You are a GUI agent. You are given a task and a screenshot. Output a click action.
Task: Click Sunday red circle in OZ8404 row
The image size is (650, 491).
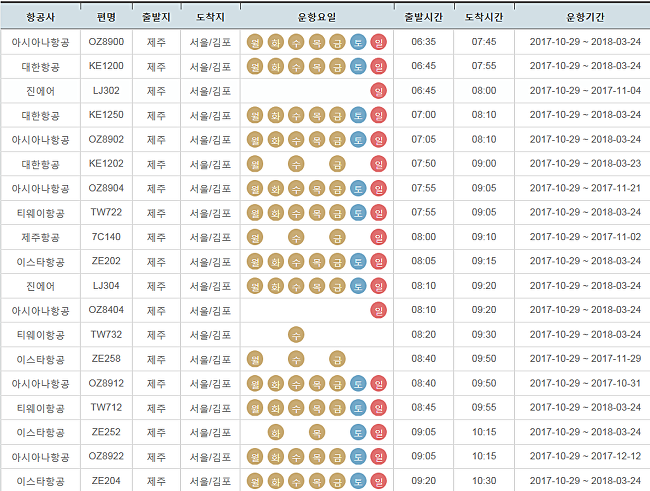pyautogui.click(x=378, y=310)
